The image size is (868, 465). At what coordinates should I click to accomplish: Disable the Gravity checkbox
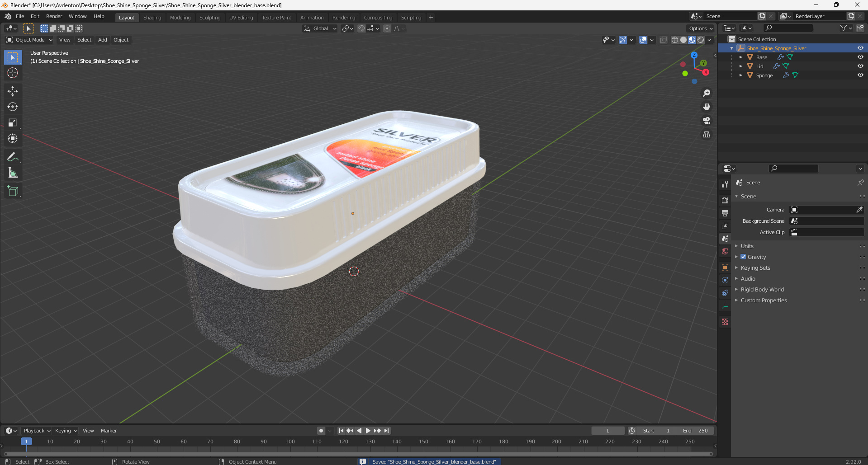pyautogui.click(x=743, y=257)
